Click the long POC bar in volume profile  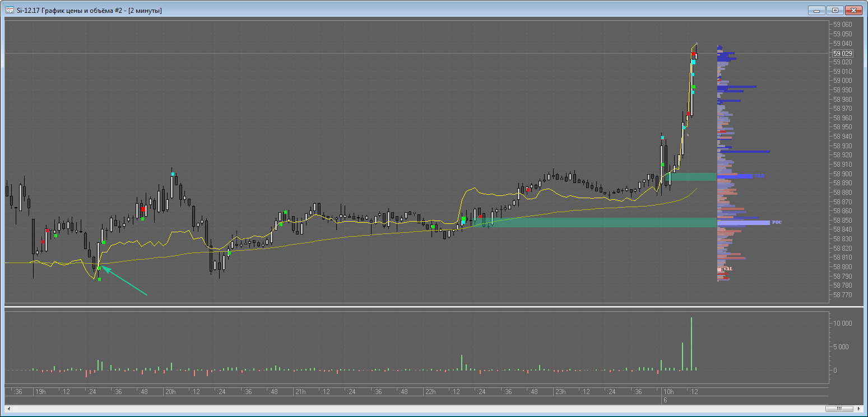coord(744,222)
